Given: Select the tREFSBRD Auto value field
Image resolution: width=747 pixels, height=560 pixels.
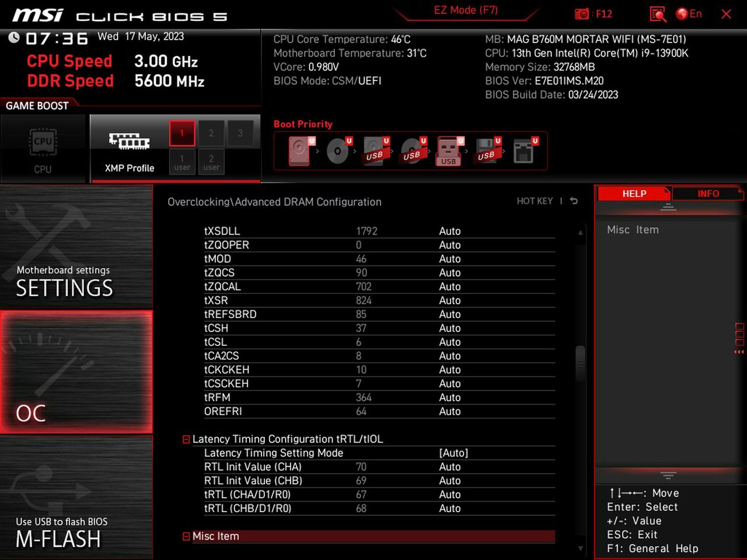Looking at the screenshot, I should tap(450, 314).
